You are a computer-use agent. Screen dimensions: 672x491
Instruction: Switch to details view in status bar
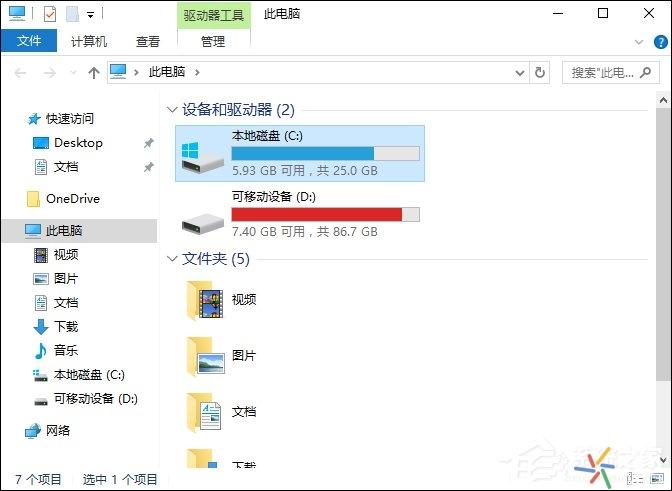point(635,478)
